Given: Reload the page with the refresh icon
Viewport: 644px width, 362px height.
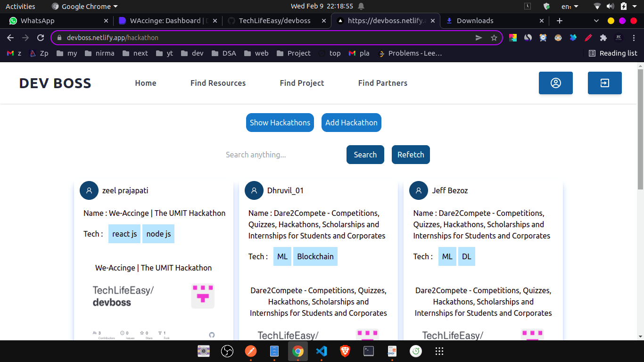Looking at the screenshot, I should click(41, 38).
